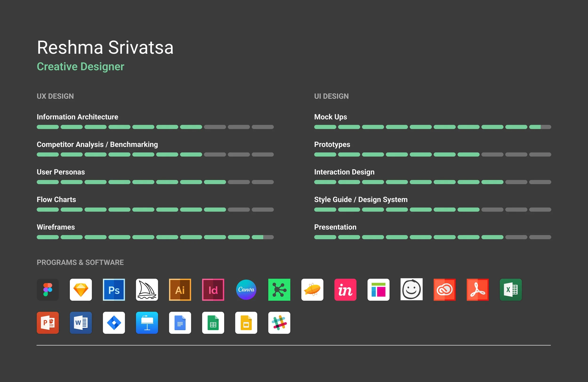
Task: Click the InVision pink icon
Action: pyautogui.click(x=345, y=290)
